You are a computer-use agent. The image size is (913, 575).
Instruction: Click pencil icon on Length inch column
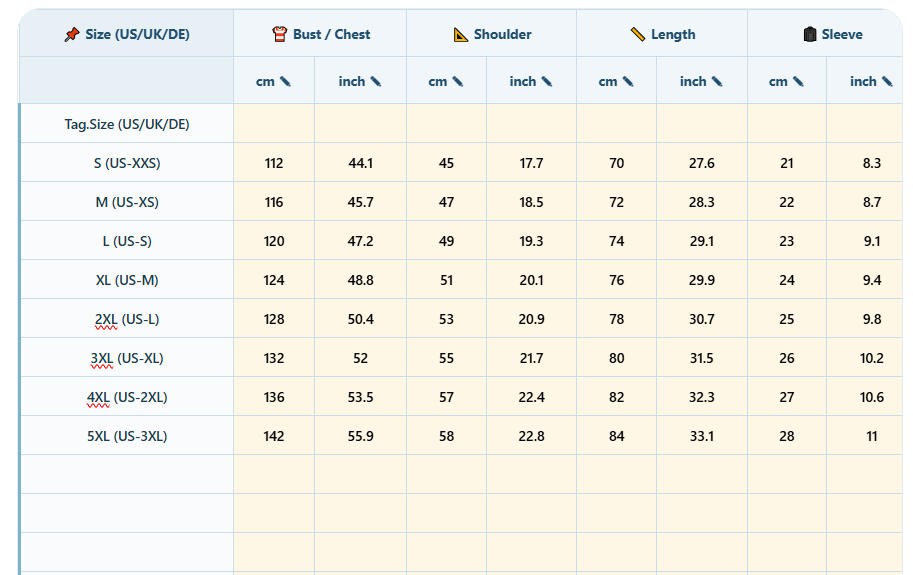(x=717, y=81)
